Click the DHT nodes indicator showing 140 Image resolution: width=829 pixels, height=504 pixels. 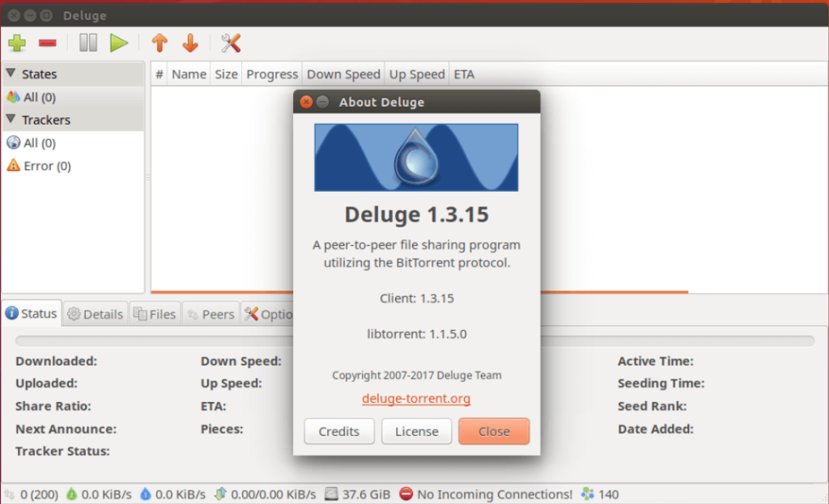coord(600,494)
